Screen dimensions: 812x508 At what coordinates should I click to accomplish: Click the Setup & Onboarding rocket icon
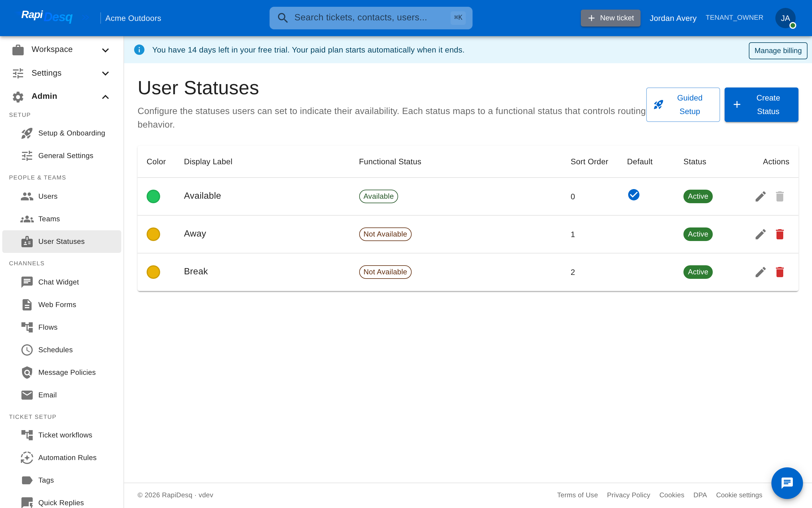click(27, 133)
